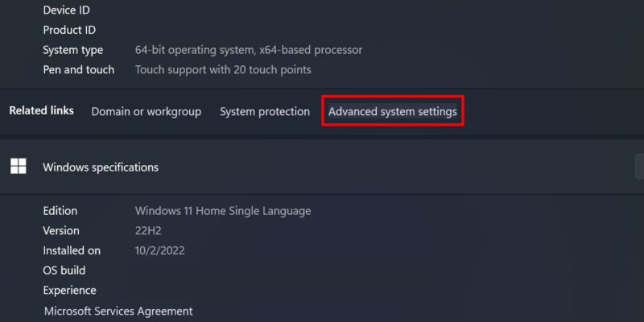Click the 64-bit operating system value text
The width and height of the screenshot is (644, 322).
point(249,50)
